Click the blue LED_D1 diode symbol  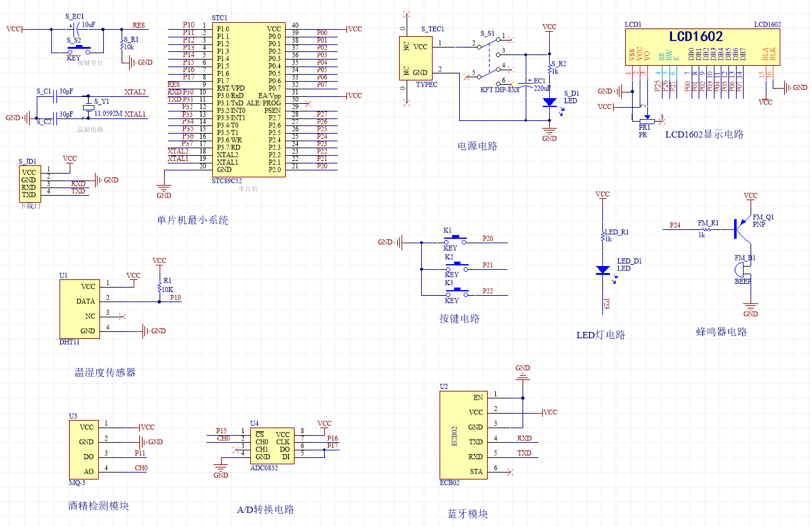coord(603,270)
